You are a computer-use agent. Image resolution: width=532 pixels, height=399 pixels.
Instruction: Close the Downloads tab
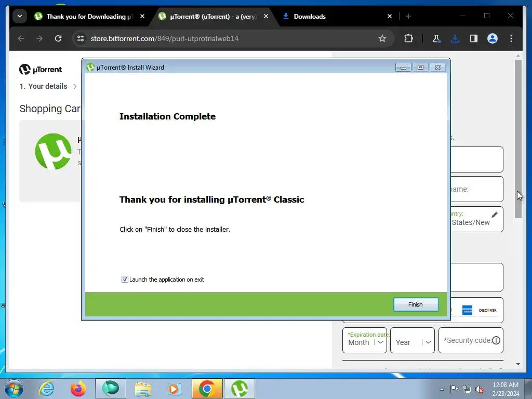point(390,16)
